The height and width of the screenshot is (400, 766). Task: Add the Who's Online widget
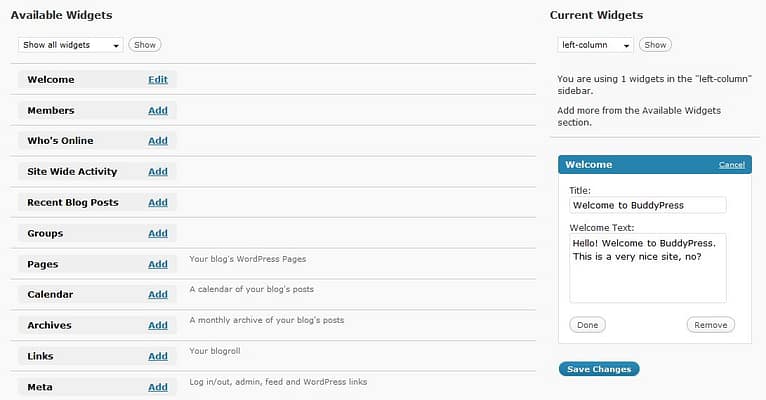pyautogui.click(x=158, y=141)
